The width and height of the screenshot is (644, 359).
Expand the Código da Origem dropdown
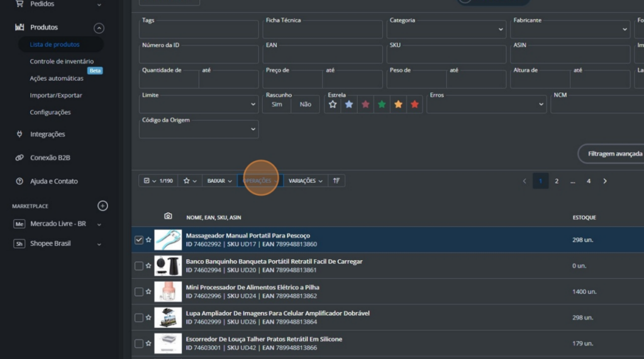point(199,129)
